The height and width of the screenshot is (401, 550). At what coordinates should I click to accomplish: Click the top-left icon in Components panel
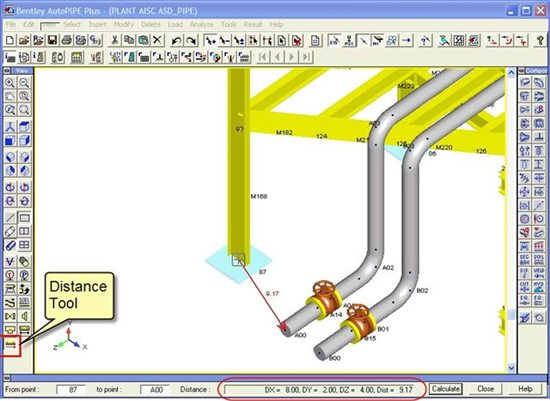pos(525,83)
